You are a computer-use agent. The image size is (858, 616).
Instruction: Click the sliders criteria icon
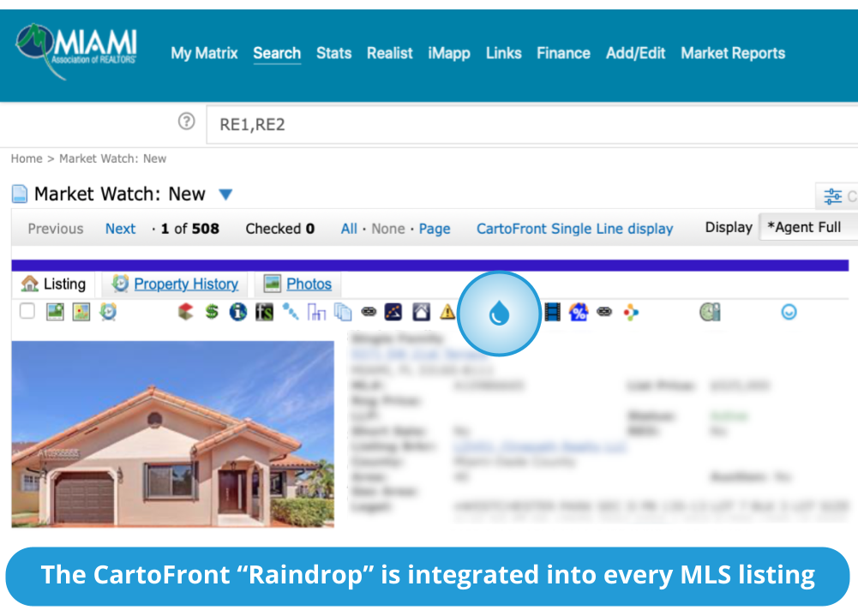[833, 196]
